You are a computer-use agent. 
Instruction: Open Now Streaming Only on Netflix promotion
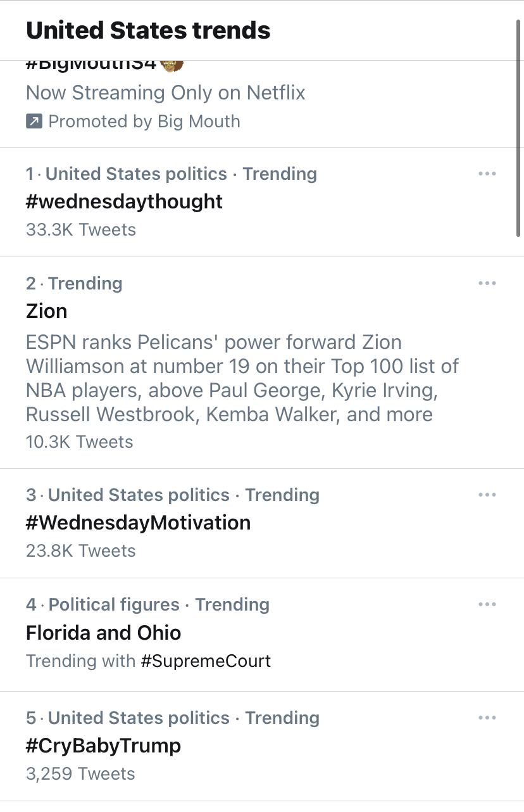[166, 93]
